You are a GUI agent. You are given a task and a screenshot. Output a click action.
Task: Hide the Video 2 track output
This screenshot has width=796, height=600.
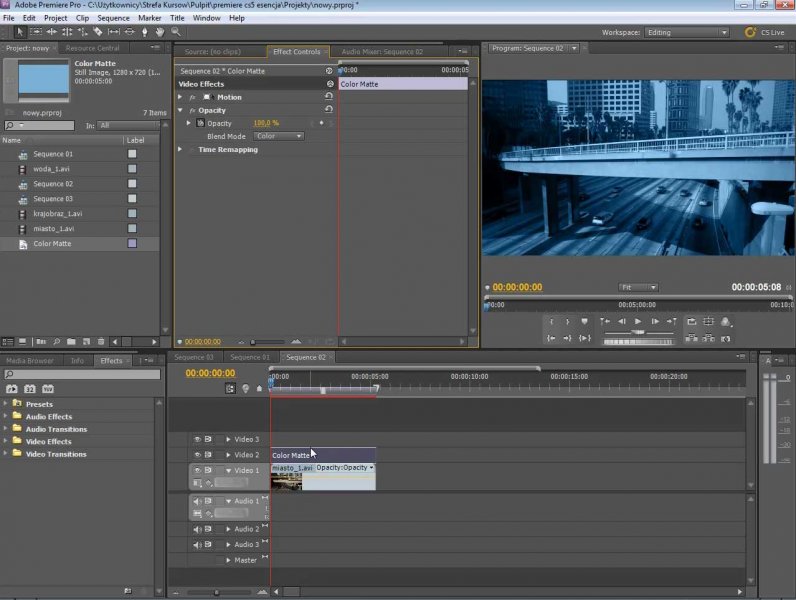coord(197,455)
